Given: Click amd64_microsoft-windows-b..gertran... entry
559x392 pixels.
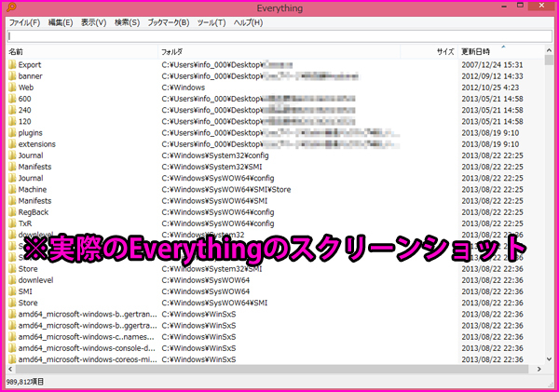Looking at the screenshot, I should 88,315.
